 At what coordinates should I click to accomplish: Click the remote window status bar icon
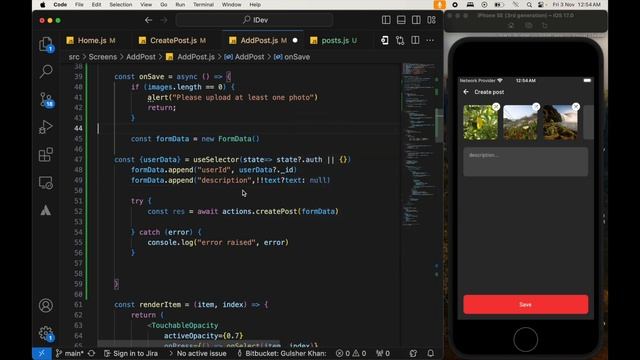coord(42,353)
